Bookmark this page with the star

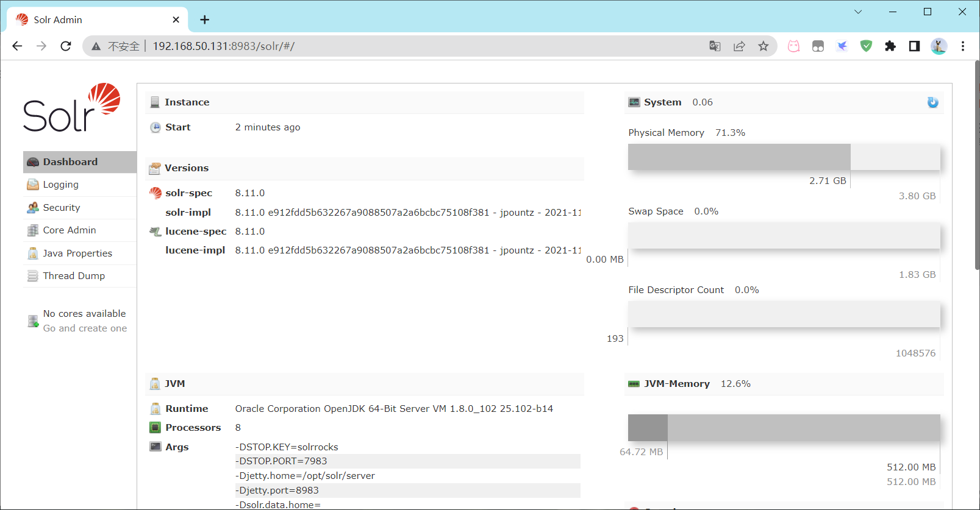click(764, 46)
